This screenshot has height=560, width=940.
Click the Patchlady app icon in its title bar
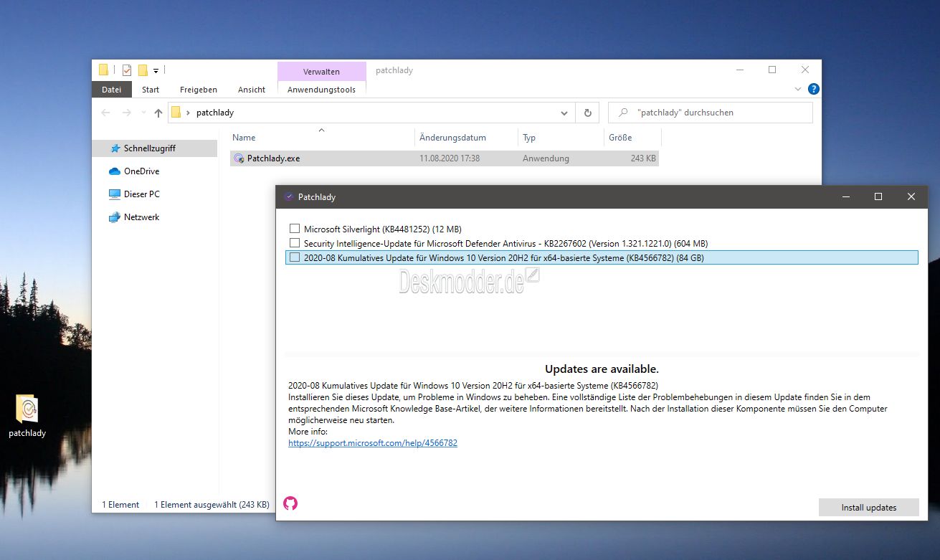[x=289, y=196]
